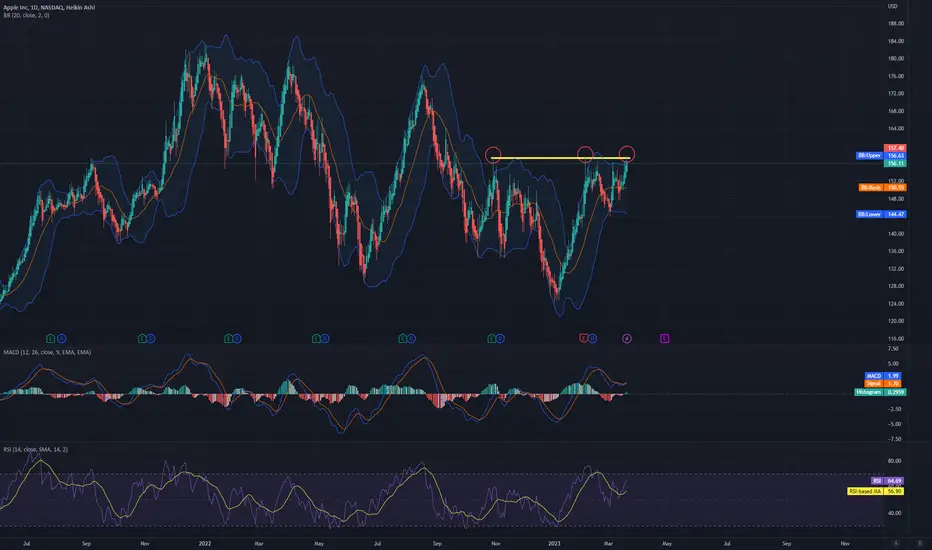Click the BB:Basis price label
Image resolution: width=932 pixels, height=550 pixels.
pyautogui.click(x=883, y=187)
